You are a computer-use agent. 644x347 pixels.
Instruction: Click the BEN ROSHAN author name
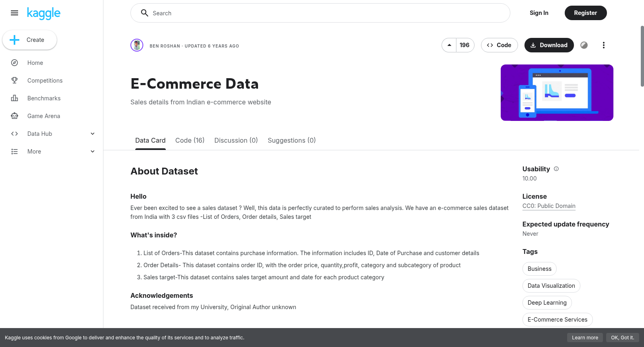click(165, 46)
